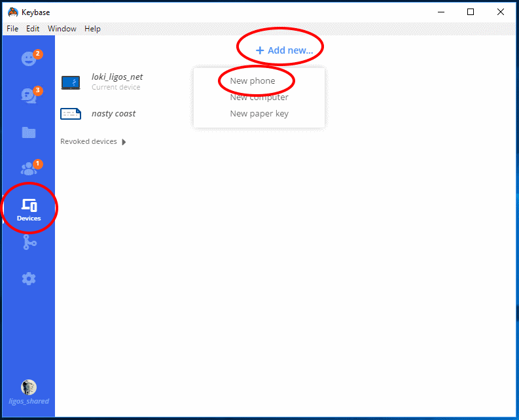Click the paper key icon for nasty coast
This screenshot has width=519, height=420.
point(71,114)
